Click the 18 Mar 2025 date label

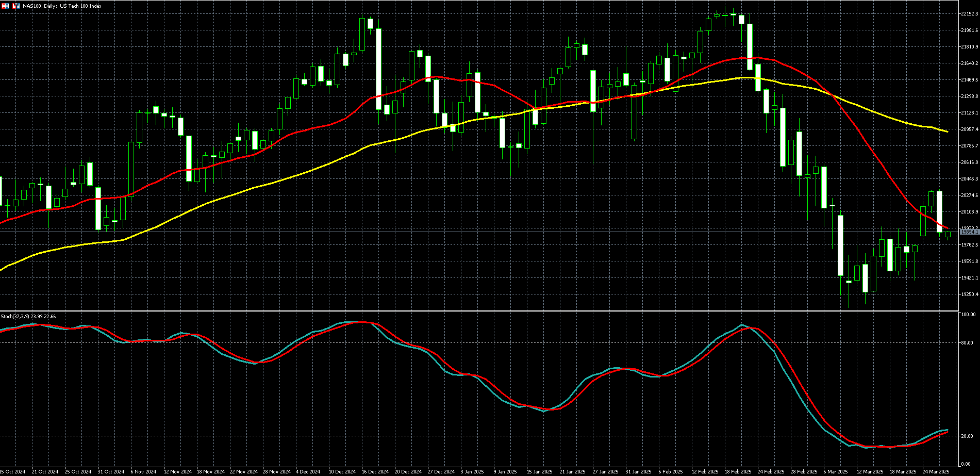[903, 472]
